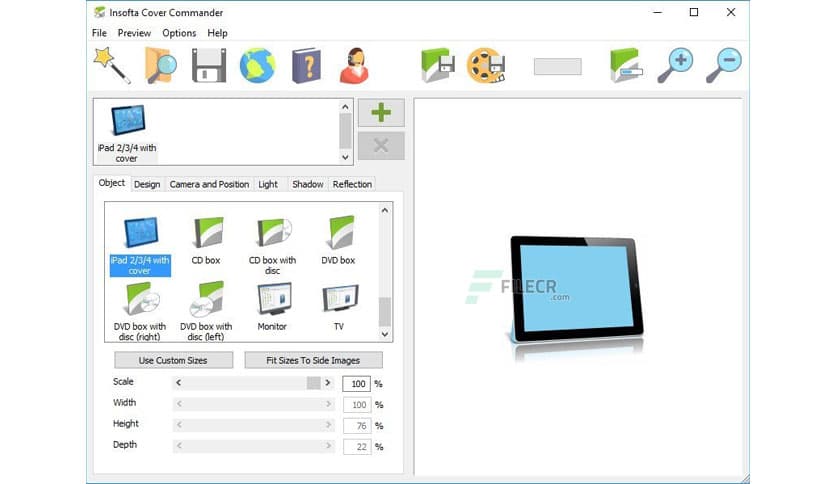Click the Use Custom Sizes button
Screen dimensions: 836x484
[x=173, y=360]
